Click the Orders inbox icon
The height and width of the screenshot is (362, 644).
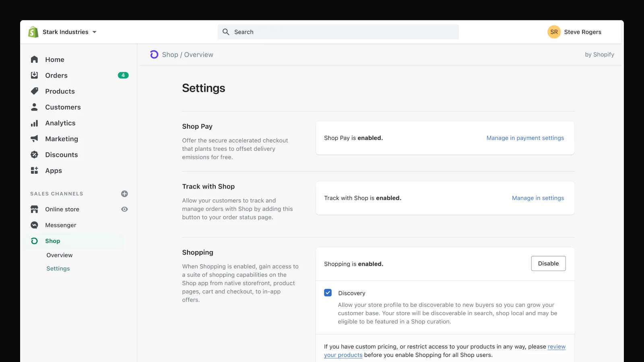pyautogui.click(x=34, y=75)
